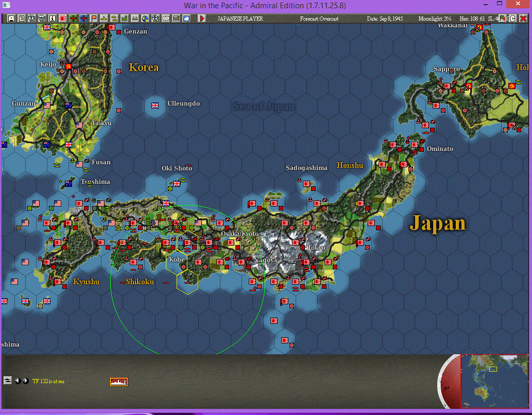Image resolution: width=532 pixels, height=415 pixels.
Task: Click the double yellow ships toolbar icon
Action: tap(114, 19)
